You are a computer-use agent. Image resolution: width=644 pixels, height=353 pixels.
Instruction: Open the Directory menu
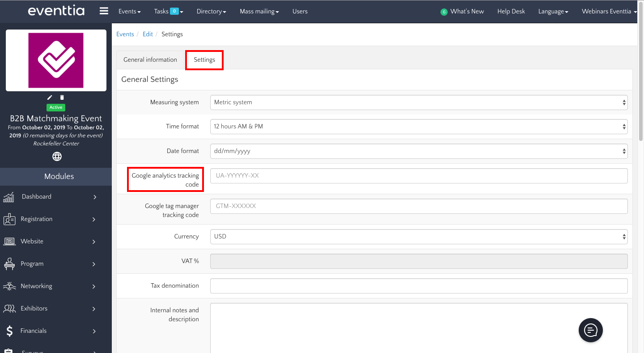[x=211, y=12]
